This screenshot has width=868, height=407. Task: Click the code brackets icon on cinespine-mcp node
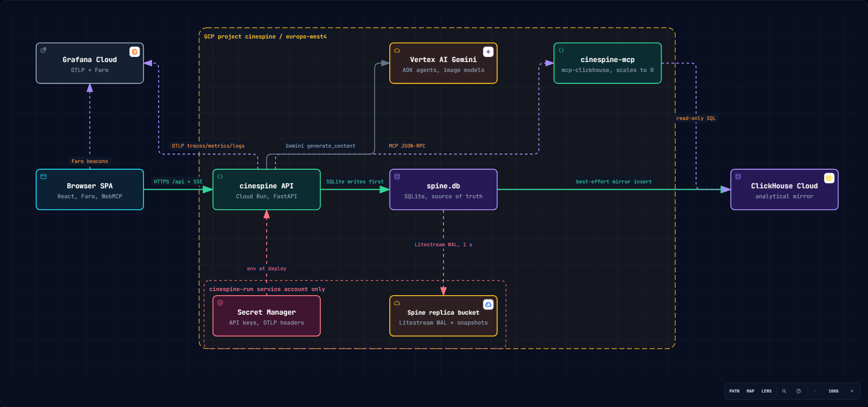pyautogui.click(x=561, y=50)
